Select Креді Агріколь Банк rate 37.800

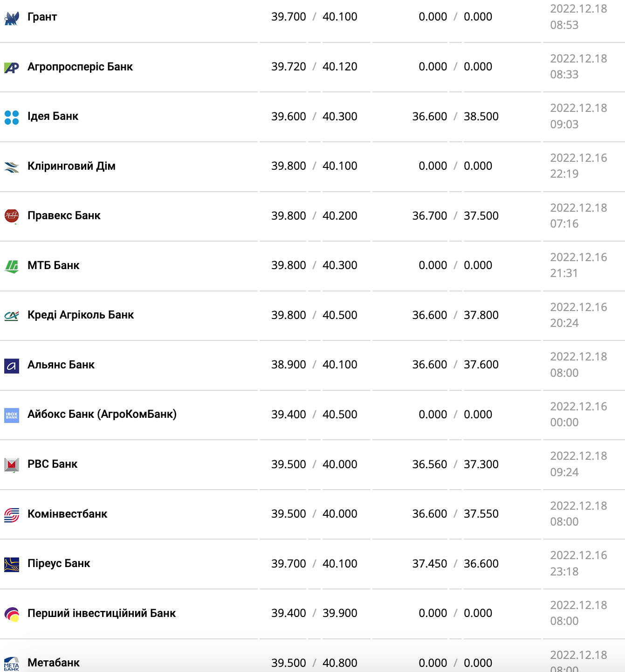click(x=481, y=315)
